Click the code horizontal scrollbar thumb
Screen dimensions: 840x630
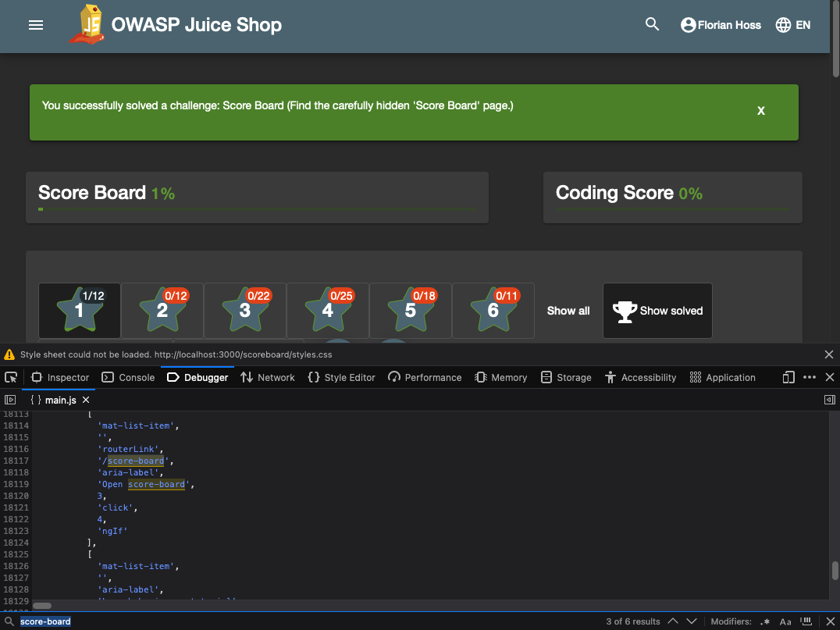42,606
